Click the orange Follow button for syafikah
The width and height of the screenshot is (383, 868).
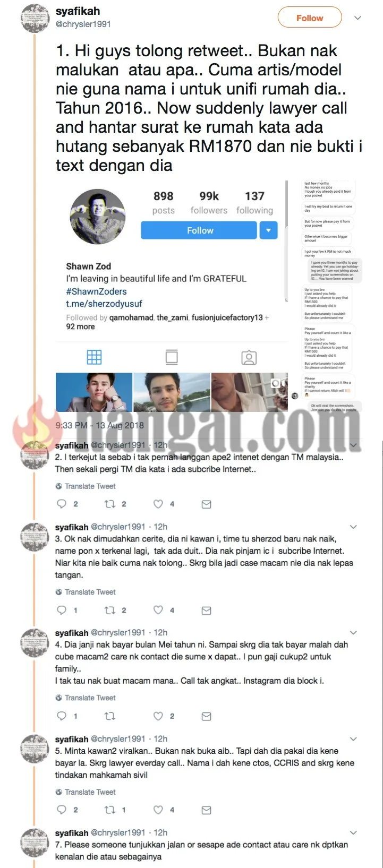(310, 18)
